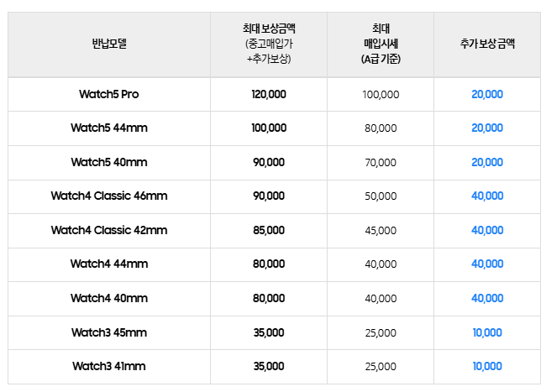The height and width of the screenshot is (392, 546).
Task: Select the 최대 매입시세 header cell
Action: coord(381,44)
